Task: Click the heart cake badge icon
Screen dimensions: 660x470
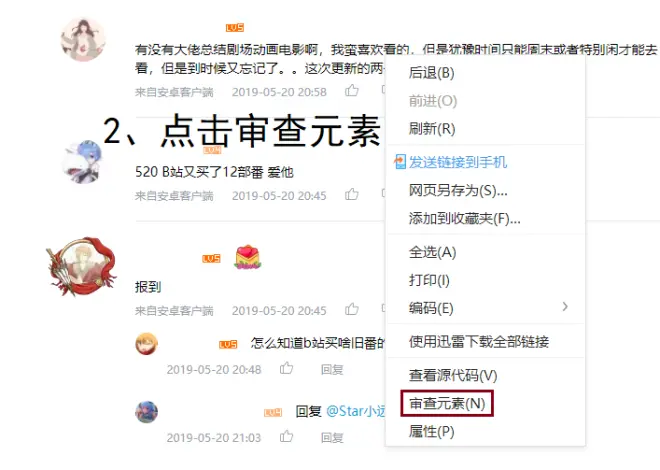Action: pos(248,257)
